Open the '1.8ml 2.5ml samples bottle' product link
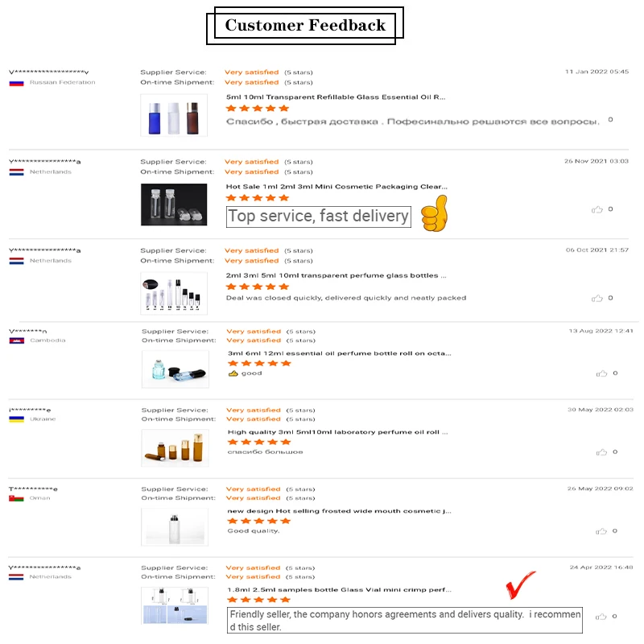 pyautogui.click(x=339, y=589)
